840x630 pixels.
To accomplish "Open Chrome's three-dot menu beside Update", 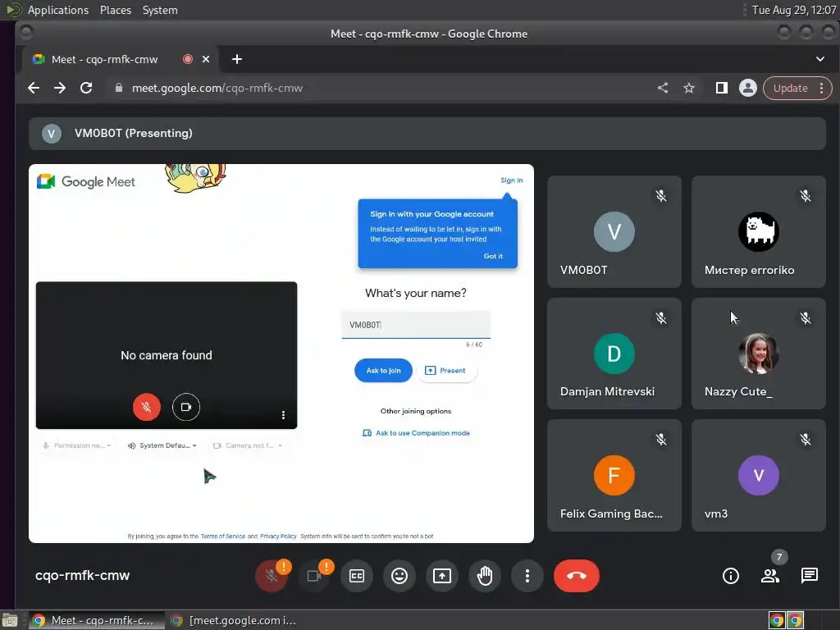I will [821, 88].
